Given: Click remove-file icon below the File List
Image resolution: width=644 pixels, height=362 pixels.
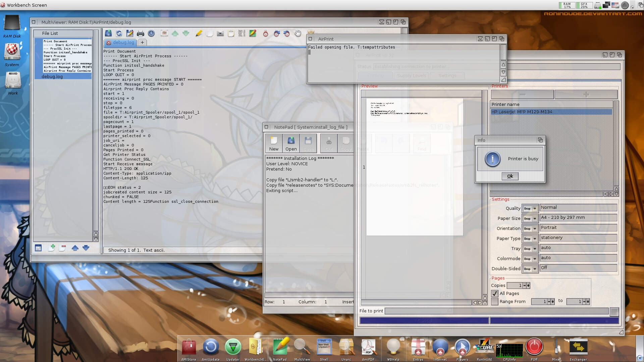Looking at the screenshot, I should 62,248.
